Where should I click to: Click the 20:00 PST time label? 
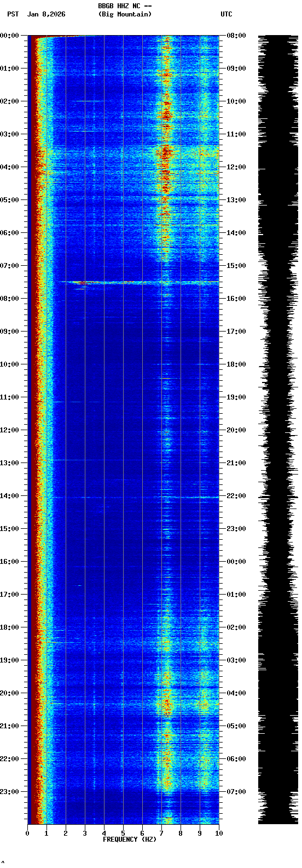(x=9, y=693)
